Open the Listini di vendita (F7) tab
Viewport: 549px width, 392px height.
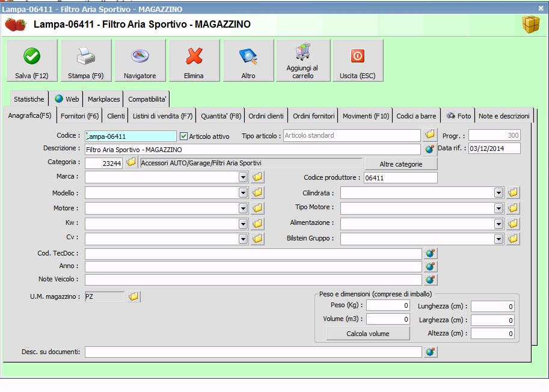(x=162, y=116)
